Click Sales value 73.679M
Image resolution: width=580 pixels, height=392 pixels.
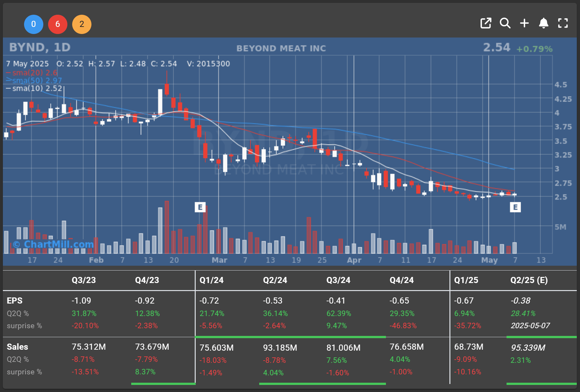click(x=152, y=347)
